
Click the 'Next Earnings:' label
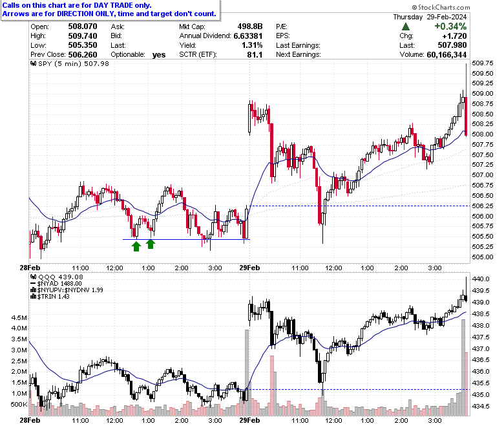(x=299, y=55)
